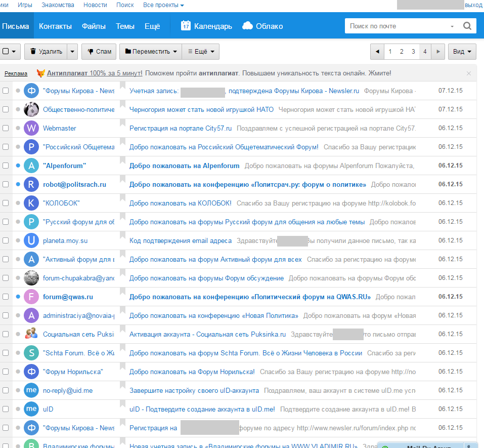Image resolution: width=484 pixels, height=448 pixels.
Task: Open email 'Регистрация на портале City57.ru'
Action: tap(181, 128)
